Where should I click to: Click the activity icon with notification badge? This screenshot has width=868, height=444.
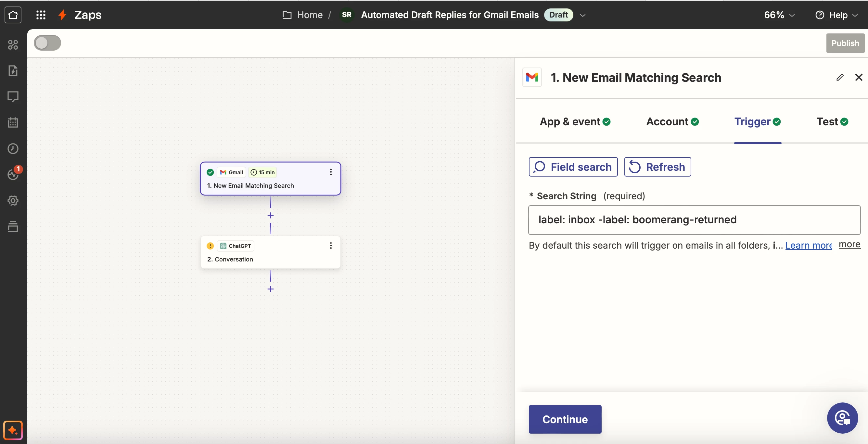pos(13,174)
